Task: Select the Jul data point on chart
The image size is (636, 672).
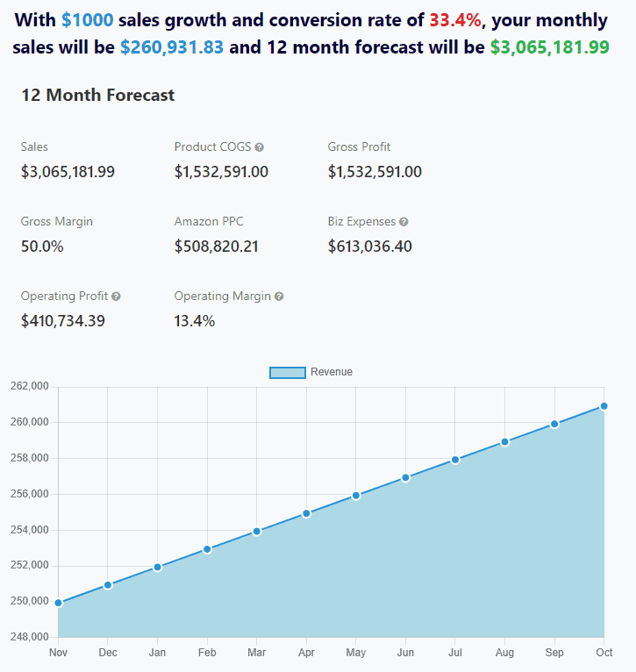Action: click(x=455, y=460)
